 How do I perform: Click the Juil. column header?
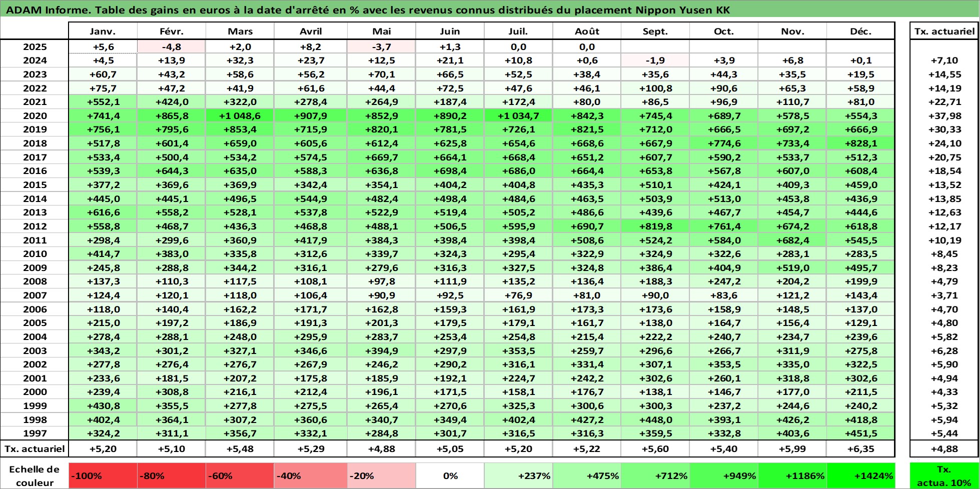[518, 31]
